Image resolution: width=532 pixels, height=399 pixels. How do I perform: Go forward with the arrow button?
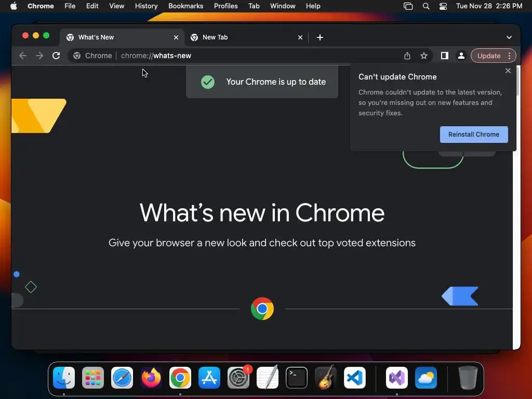click(x=39, y=56)
